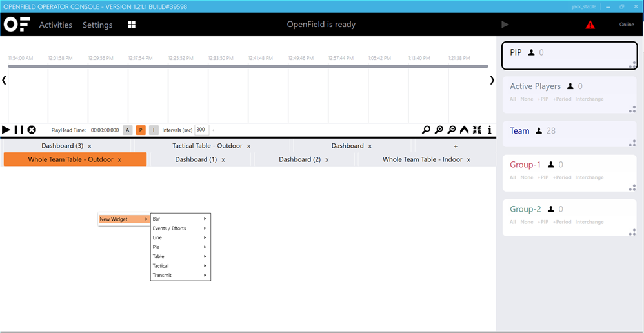Open the timeline info icon
Image resolution: width=644 pixels, height=333 pixels.
point(490,130)
